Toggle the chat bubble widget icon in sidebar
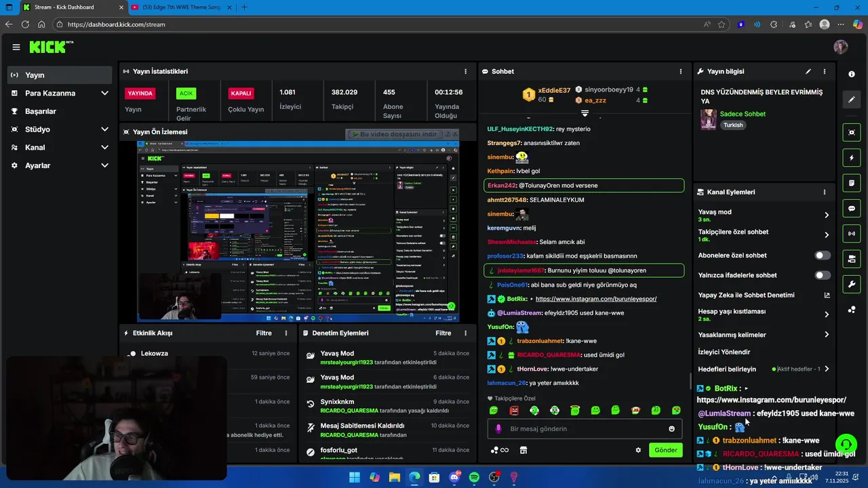The width and height of the screenshot is (868, 488). click(x=852, y=209)
